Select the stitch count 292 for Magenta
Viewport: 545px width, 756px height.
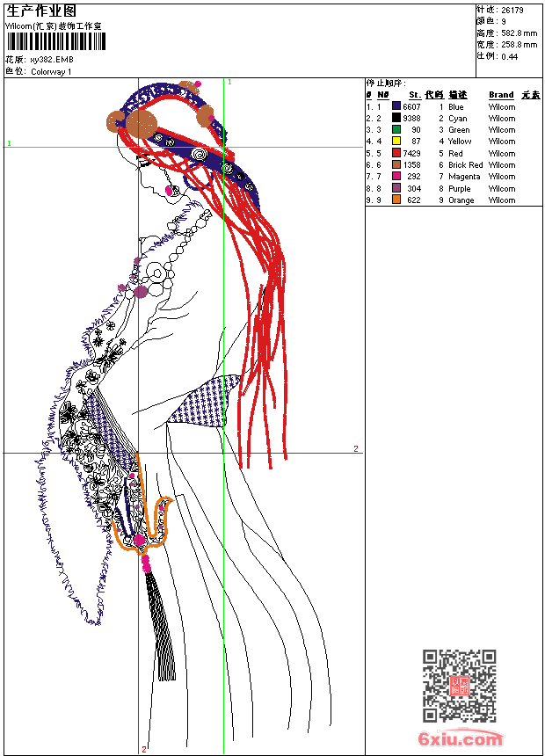pos(414,177)
